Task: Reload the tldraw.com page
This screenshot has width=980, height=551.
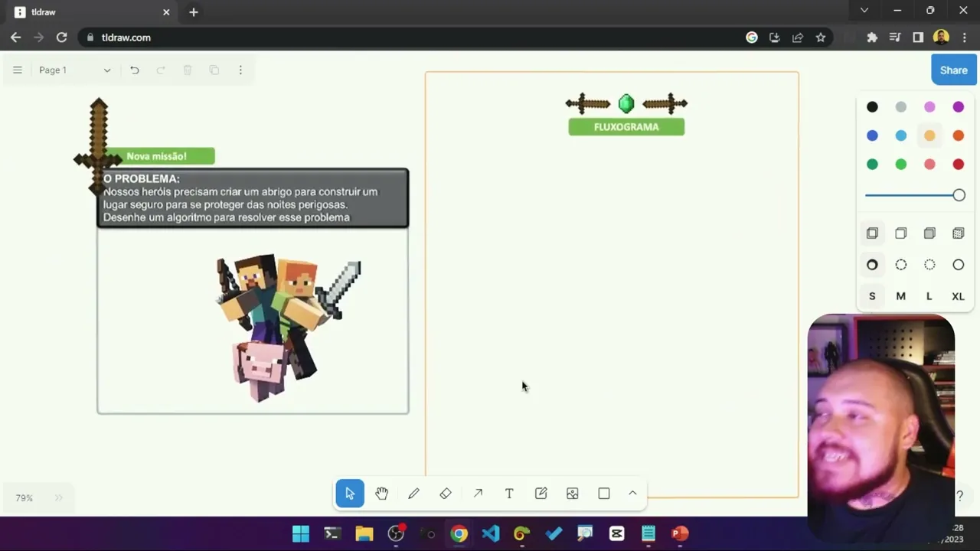Action: pyautogui.click(x=61, y=37)
